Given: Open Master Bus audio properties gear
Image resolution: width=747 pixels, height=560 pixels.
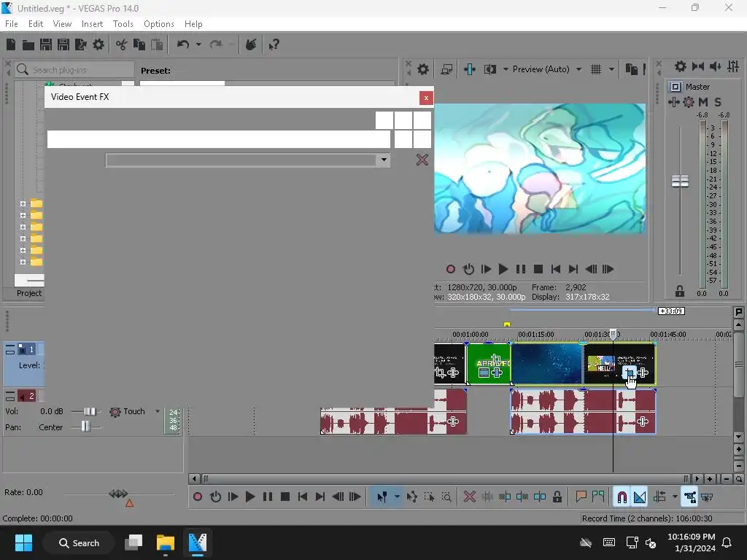Looking at the screenshot, I should click(681, 66).
